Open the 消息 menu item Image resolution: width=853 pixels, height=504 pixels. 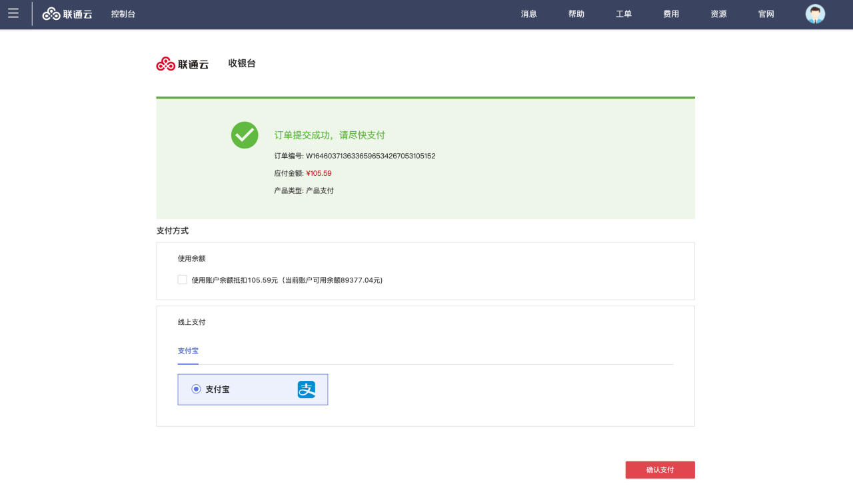(528, 14)
